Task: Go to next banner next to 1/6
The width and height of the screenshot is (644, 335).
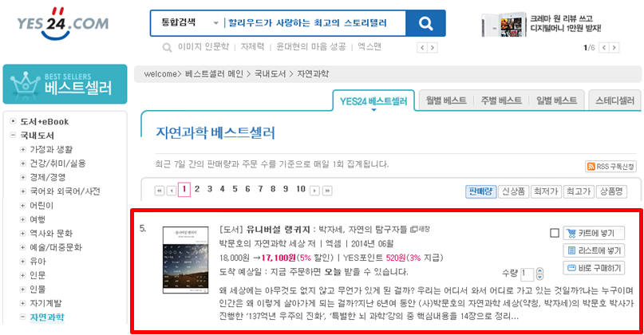Action: [x=614, y=48]
